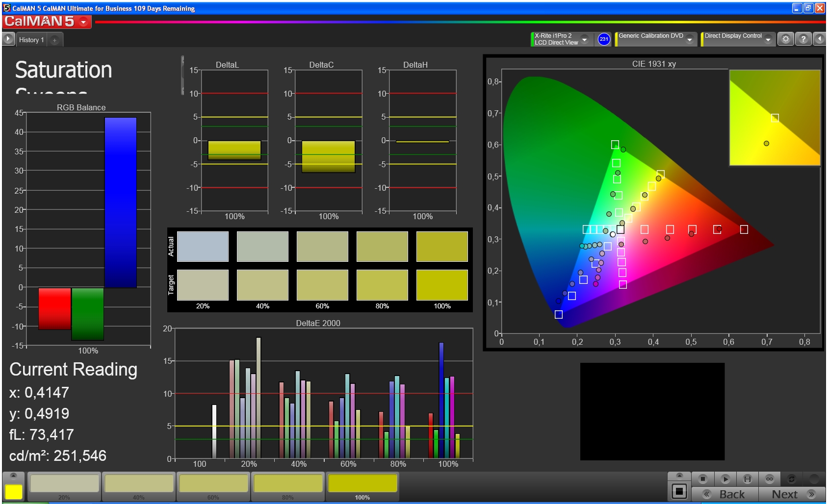
Task: Click the 60% actual color patch
Action: click(322, 247)
